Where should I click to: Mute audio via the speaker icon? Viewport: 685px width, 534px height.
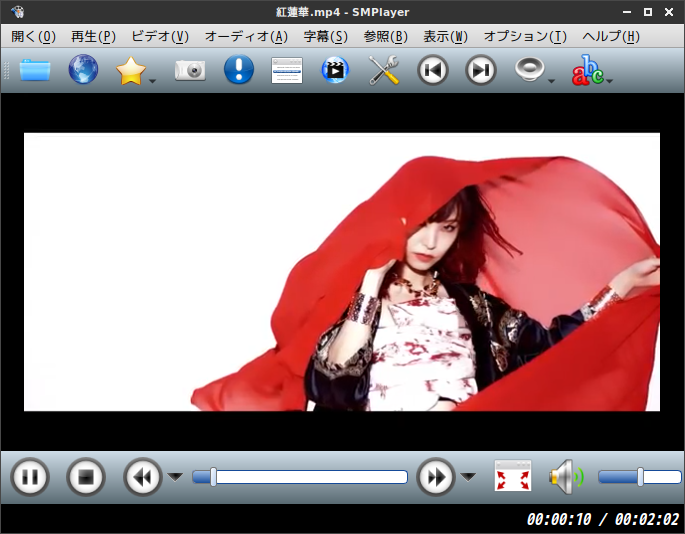pos(566,477)
